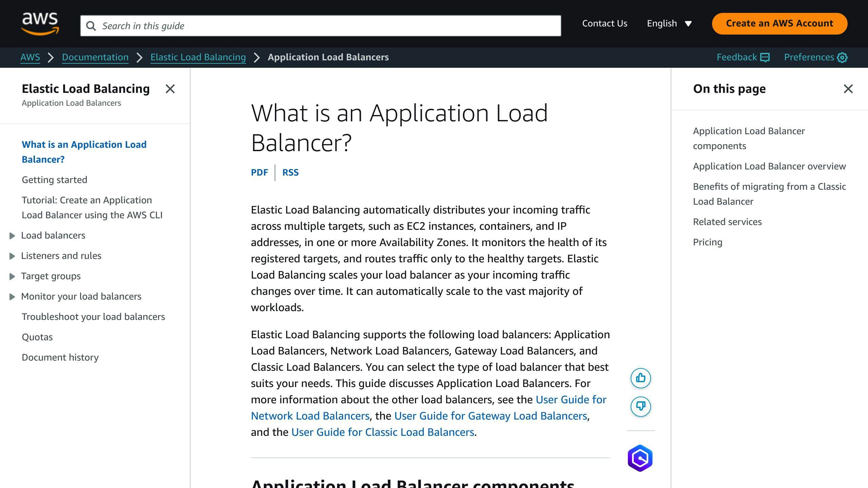Viewport: 868px width, 488px height.
Task: Open Listeners and rules nav item
Action: [x=61, y=256]
